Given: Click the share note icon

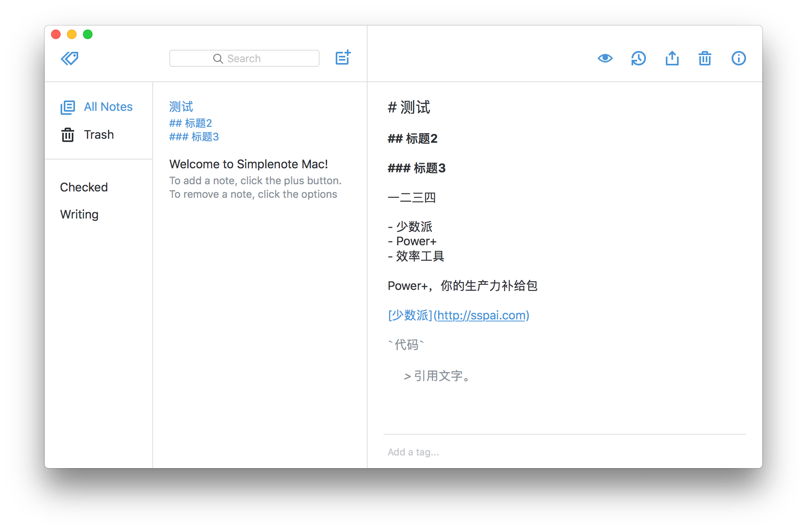Looking at the screenshot, I should (x=672, y=58).
